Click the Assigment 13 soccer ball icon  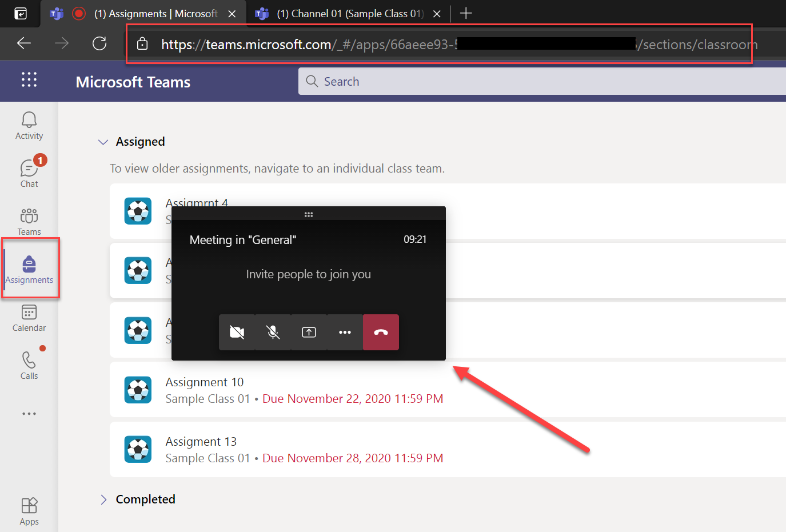click(x=138, y=449)
